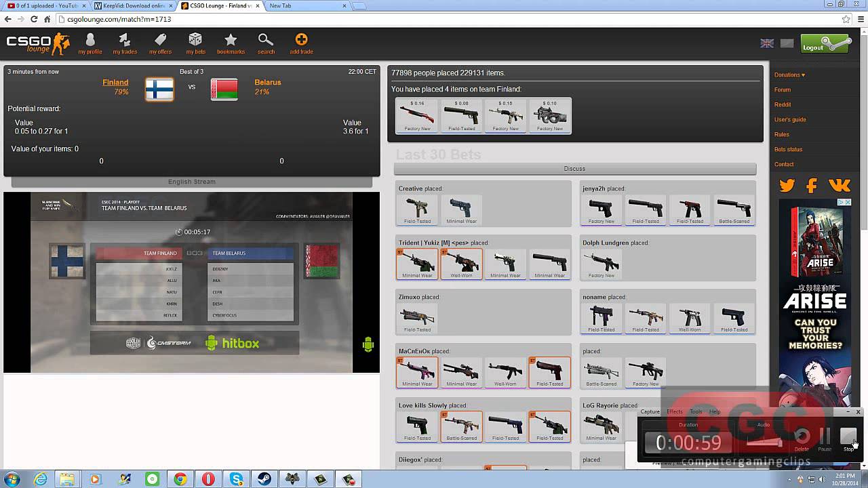Open Internet Explorer from the taskbar
The height and width of the screenshot is (488, 868).
(x=41, y=479)
